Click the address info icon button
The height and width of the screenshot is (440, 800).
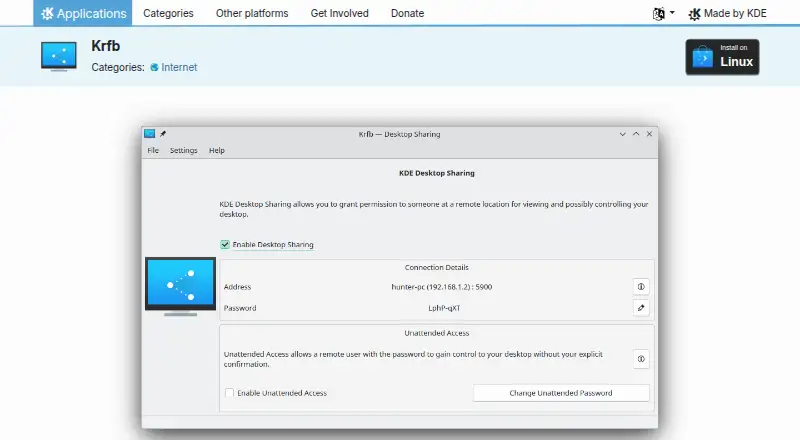641,287
